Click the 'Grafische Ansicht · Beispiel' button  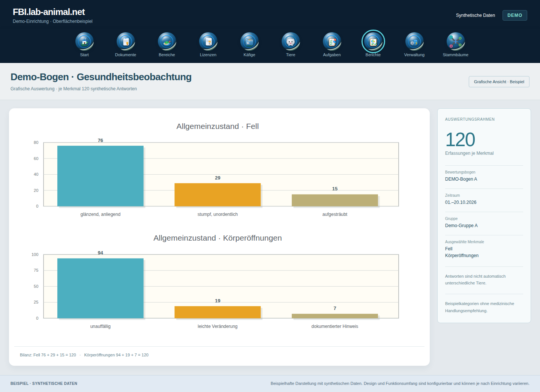coord(499,82)
